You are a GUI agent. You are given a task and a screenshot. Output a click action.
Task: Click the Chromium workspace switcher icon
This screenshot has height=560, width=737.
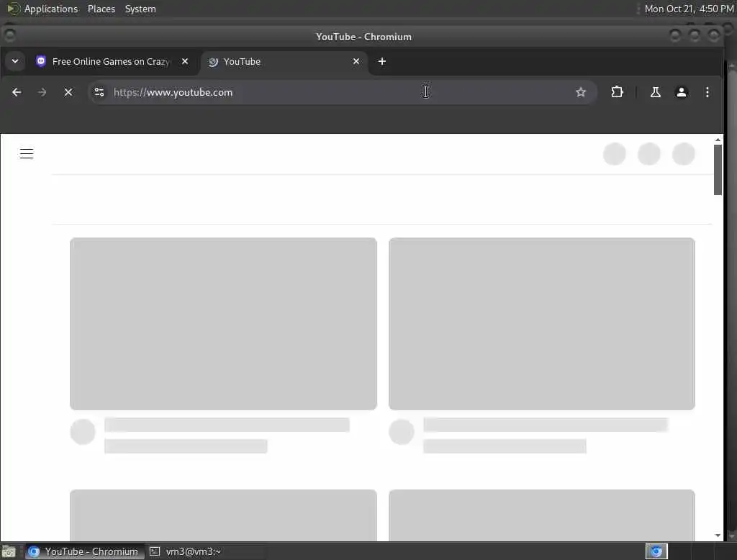(656, 551)
